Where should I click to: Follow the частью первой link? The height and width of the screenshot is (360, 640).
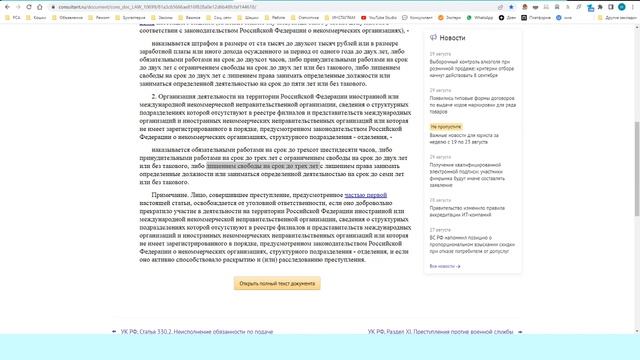[366, 195]
